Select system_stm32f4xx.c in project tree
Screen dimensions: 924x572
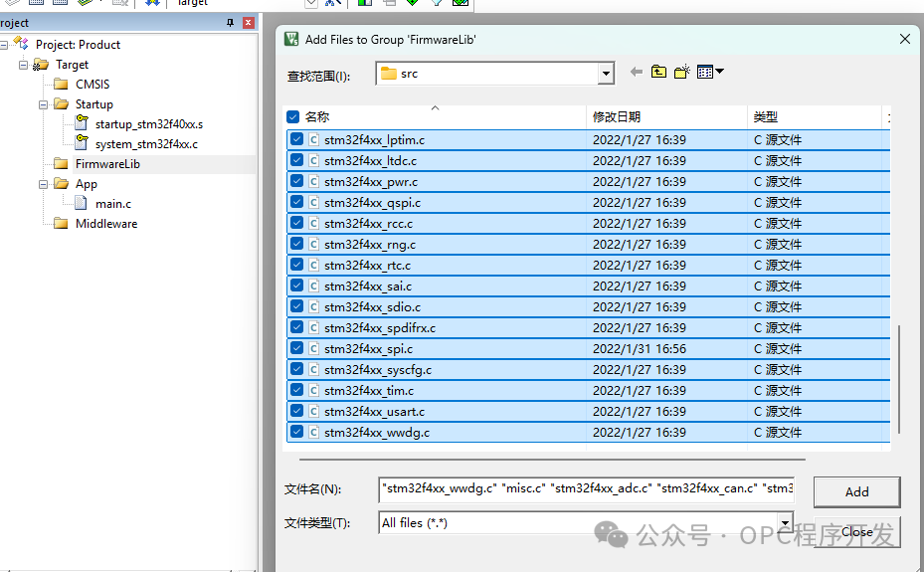[147, 144]
